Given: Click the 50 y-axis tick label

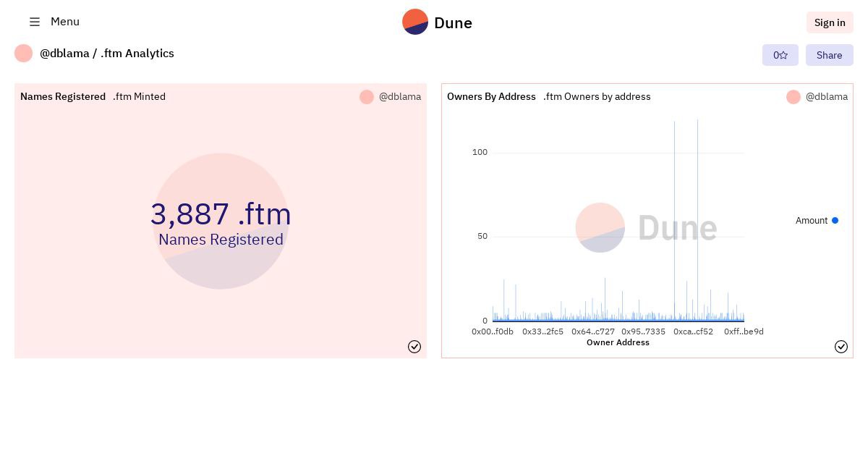Looking at the screenshot, I should click(482, 236).
